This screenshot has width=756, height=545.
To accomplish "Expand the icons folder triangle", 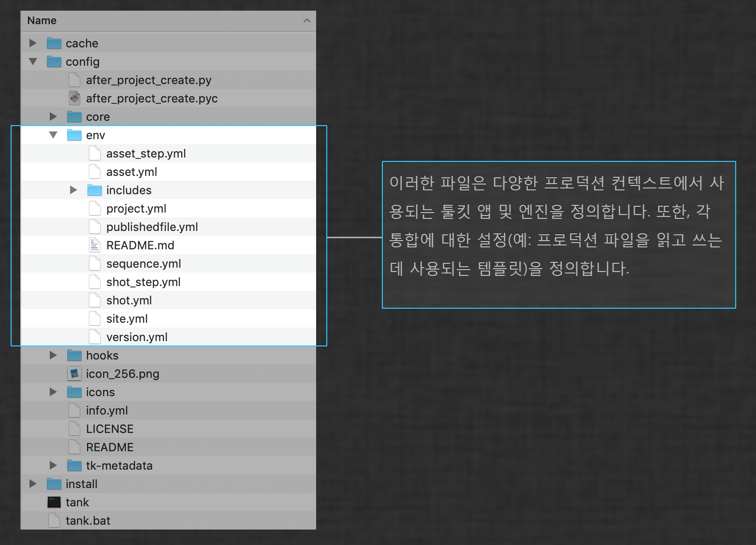I will [x=53, y=392].
